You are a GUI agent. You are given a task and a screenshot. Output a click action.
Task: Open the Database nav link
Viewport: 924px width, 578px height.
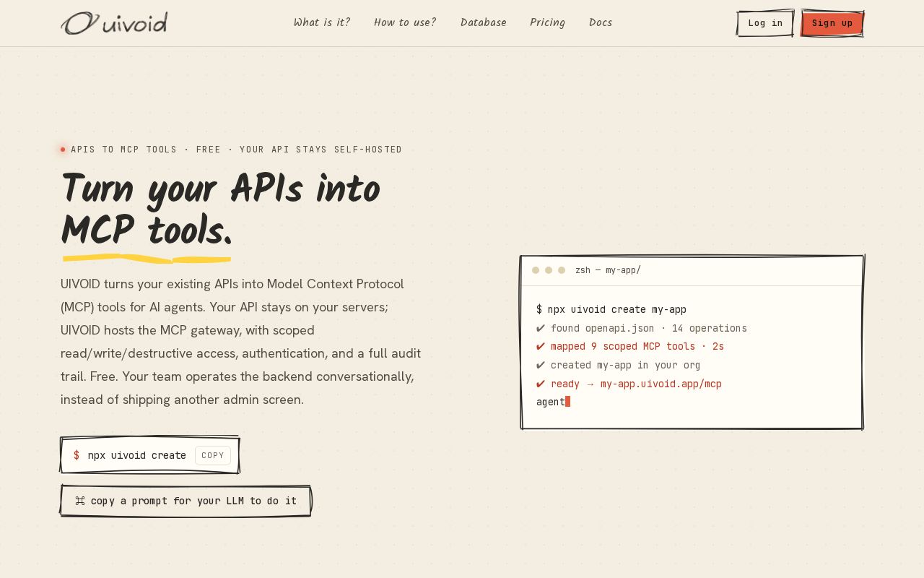coord(484,23)
